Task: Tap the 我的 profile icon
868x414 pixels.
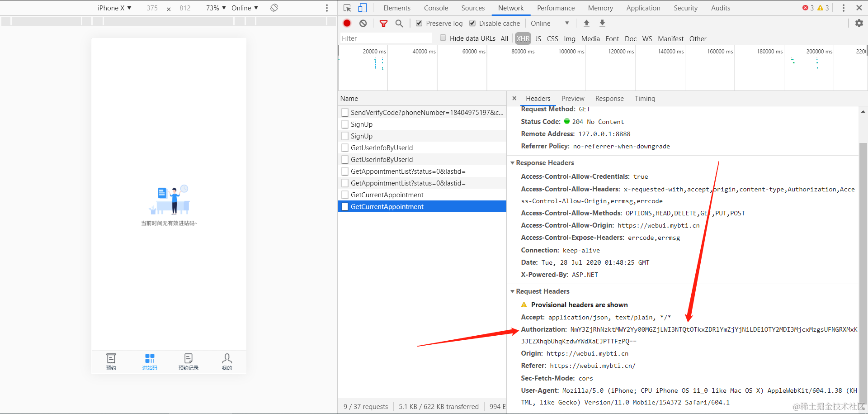Action: pyautogui.click(x=227, y=358)
